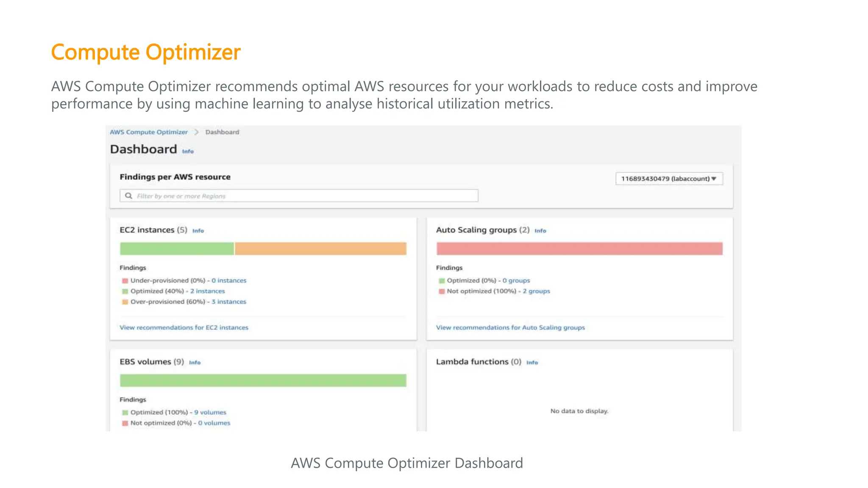Image resolution: width=868 pixels, height=488 pixels.
Task: Open Info link beside Lambda functions
Action: (532, 363)
